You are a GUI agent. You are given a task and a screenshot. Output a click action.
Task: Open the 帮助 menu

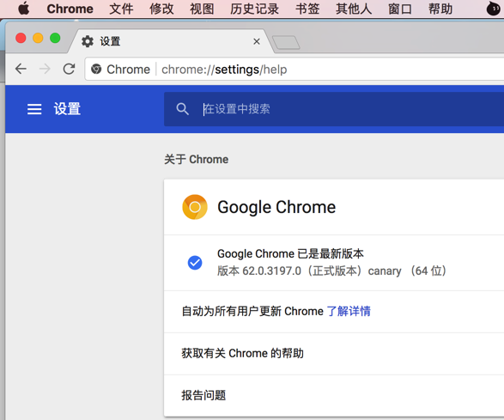(440, 9)
